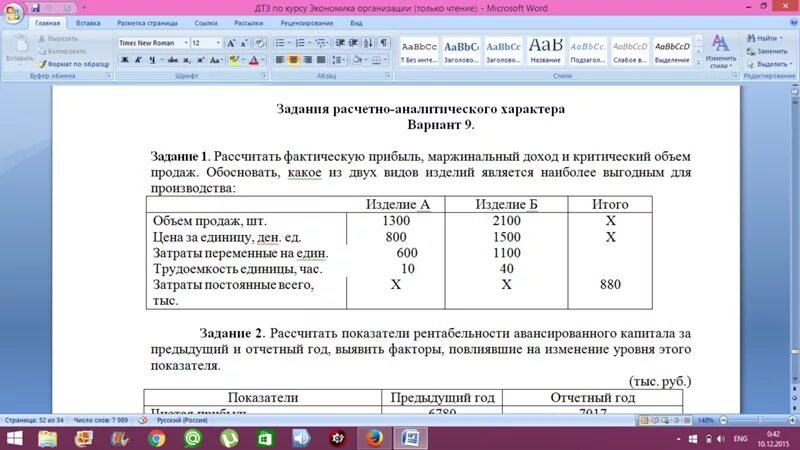Switch to the Разметка страницы tab
Image resolution: width=800 pixels, height=450 pixels.
(x=147, y=23)
